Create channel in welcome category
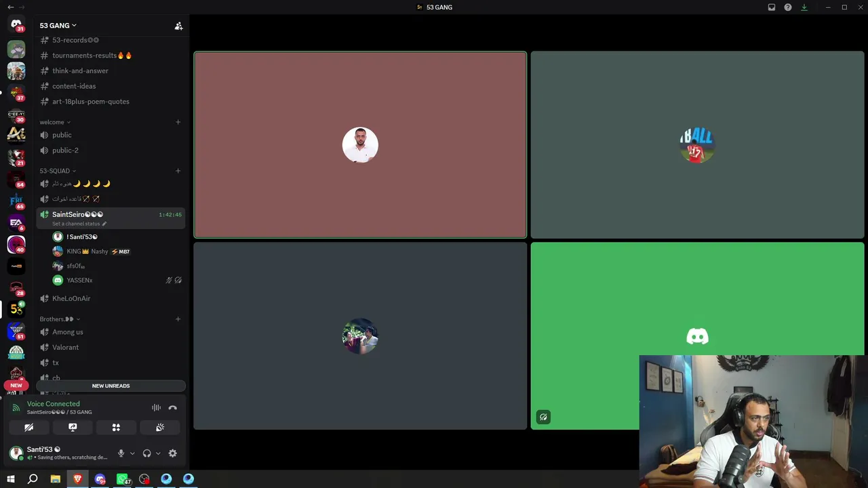This screenshot has height=488, width=868. [178, 122]
